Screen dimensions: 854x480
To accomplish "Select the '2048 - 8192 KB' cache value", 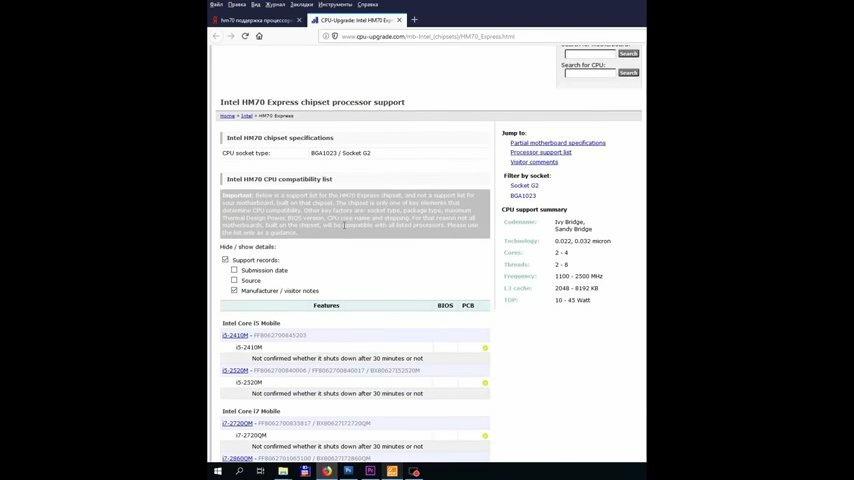I will 576,288.
